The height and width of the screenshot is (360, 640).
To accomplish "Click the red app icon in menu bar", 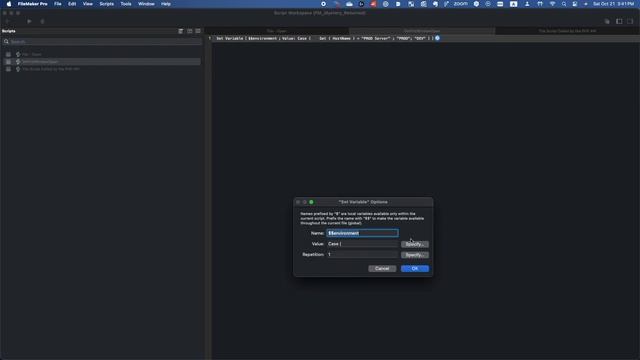I will click(373, 4).
